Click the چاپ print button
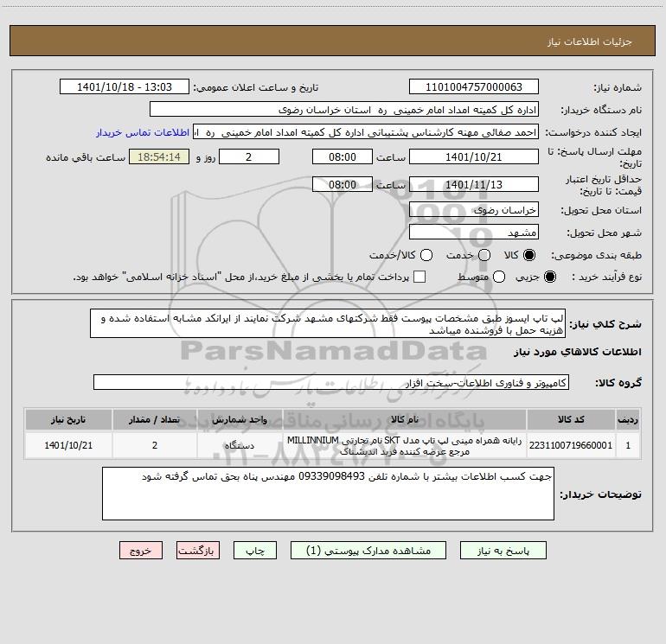This screenshot has width=666, height=644. 255,550
